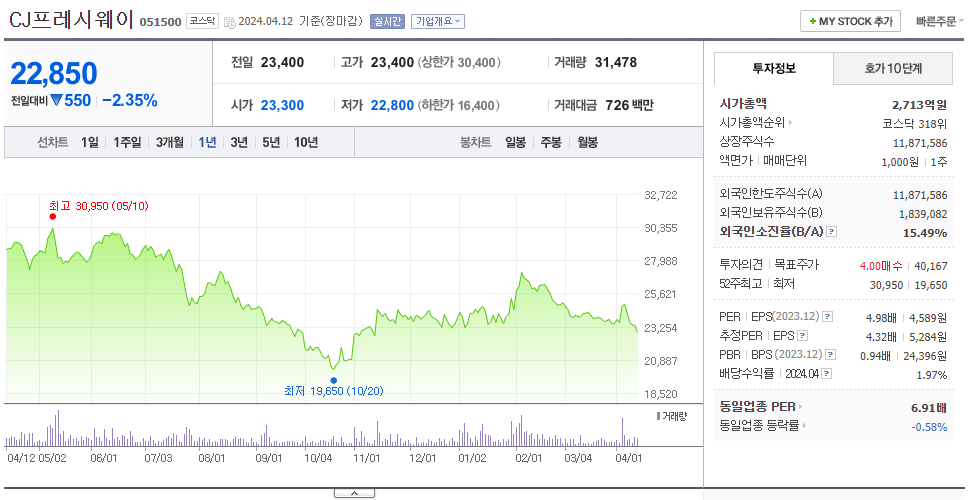Click help icon beside PER EPS(2023.12)
Screen dimensions: 968x500
point(827,317)
